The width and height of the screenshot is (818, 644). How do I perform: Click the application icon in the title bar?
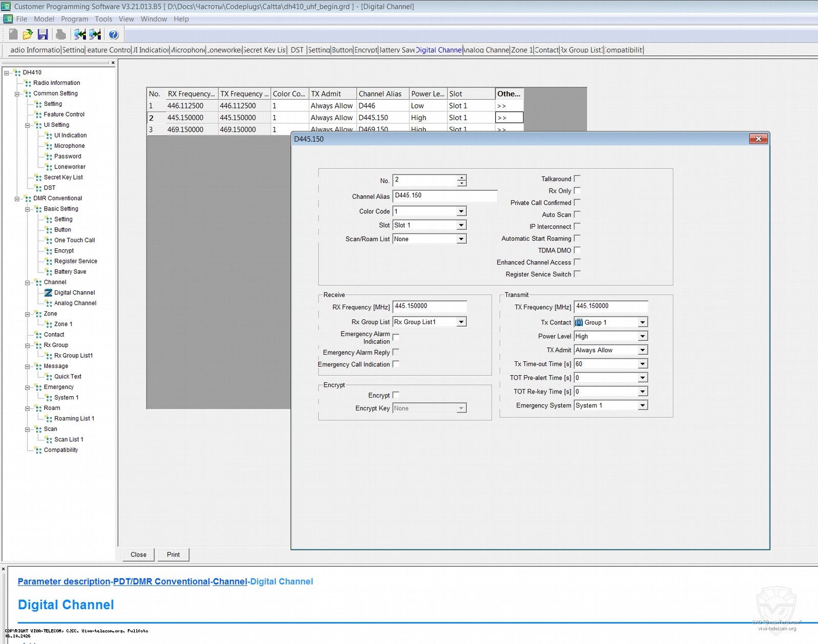6,6
